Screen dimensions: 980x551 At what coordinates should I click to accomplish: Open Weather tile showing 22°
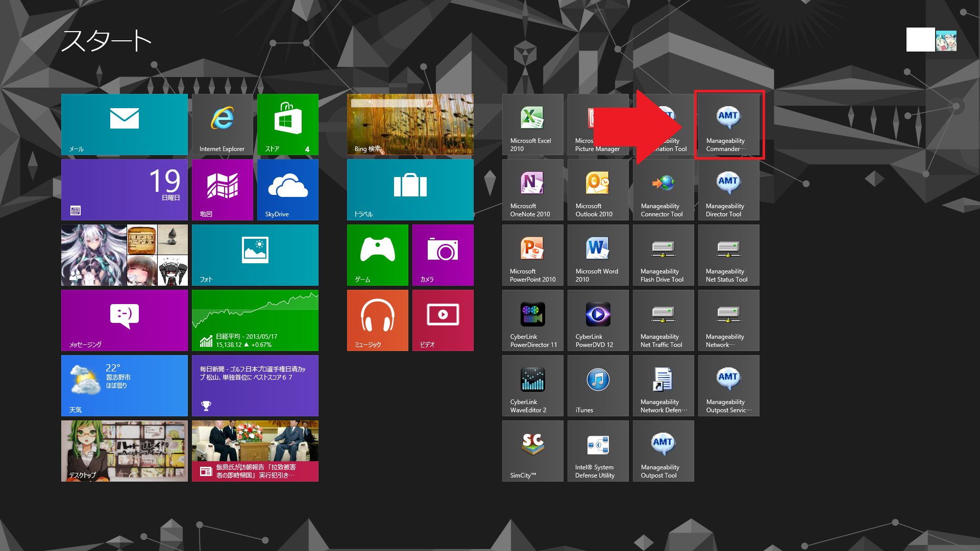pyautogui.click(x=124, y=385)
